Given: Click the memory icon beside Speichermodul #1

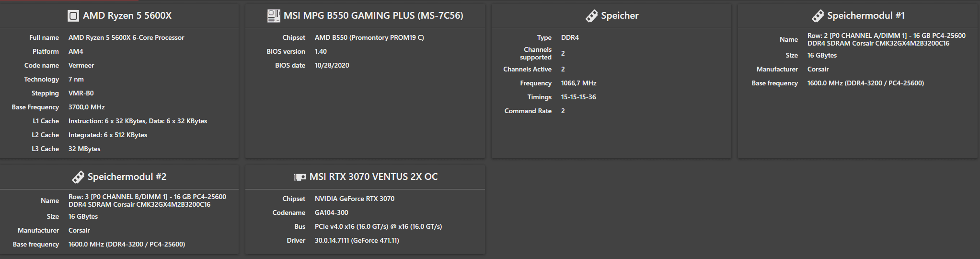Looking at the screenshot, I should click(x=818, y=16).
